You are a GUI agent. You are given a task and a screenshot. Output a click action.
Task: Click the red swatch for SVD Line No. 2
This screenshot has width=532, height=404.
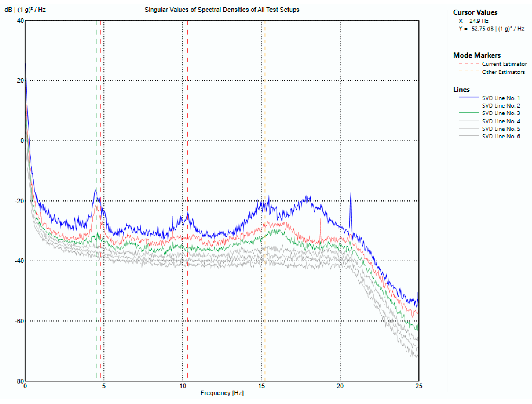click(x=469, y=105)
